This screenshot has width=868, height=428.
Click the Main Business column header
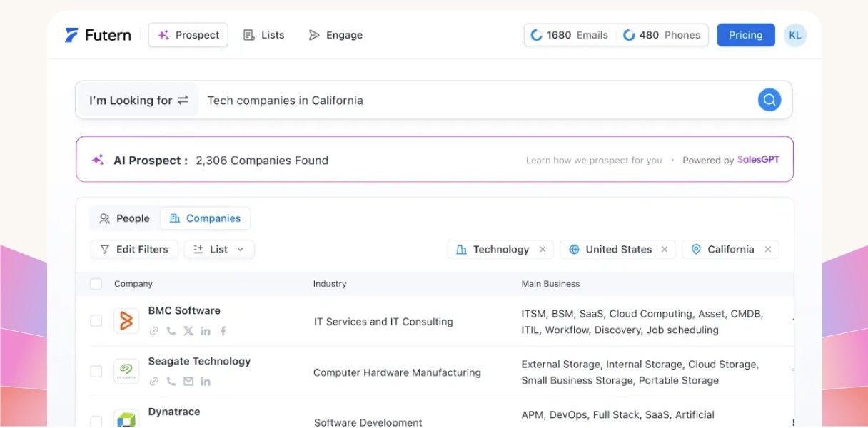(550, 284)
